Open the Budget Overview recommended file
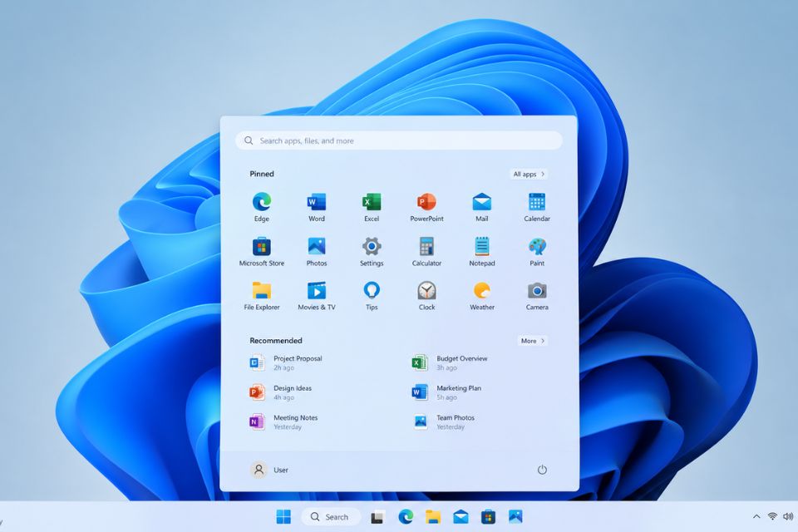 [x=450, y=363]
